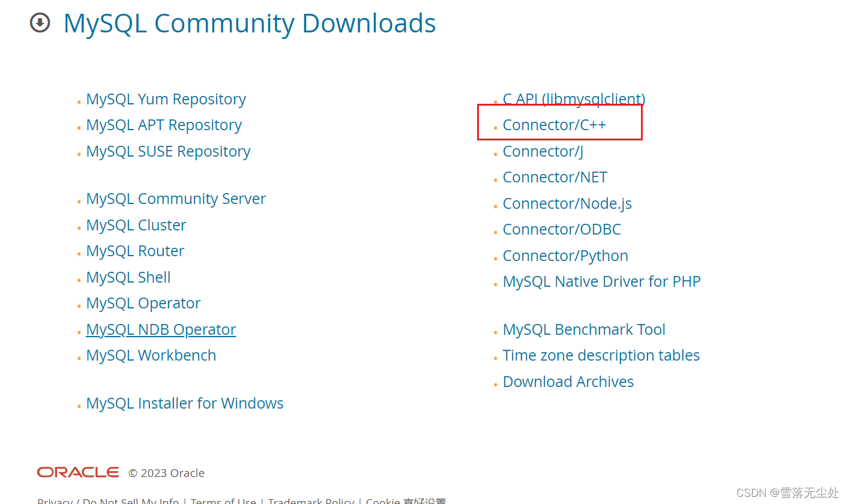Open the MySQL Community Downloads heading link
848x504 pixels.
[x=250, y=24]
